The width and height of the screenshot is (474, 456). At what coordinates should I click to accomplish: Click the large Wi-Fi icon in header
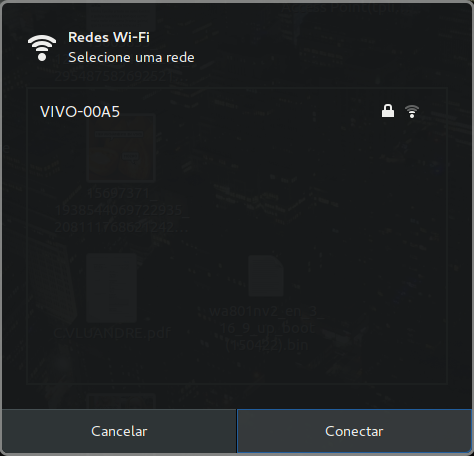[x=42, y=48]
